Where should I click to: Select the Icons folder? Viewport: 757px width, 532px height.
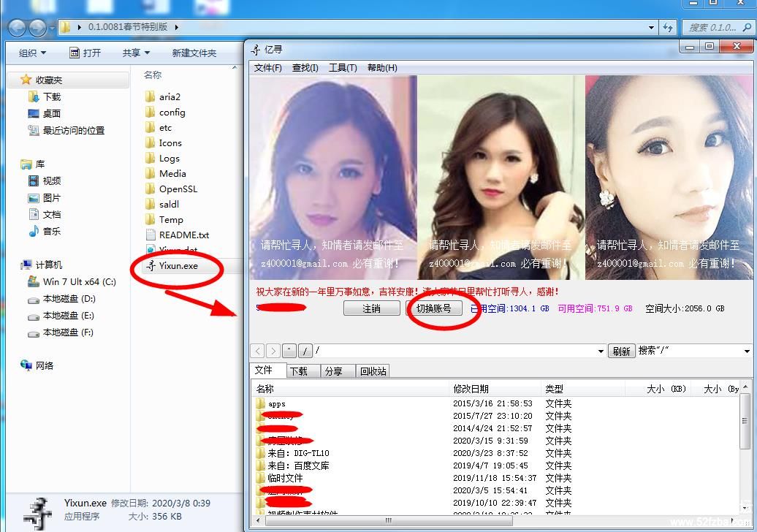[x=164, y=143]
